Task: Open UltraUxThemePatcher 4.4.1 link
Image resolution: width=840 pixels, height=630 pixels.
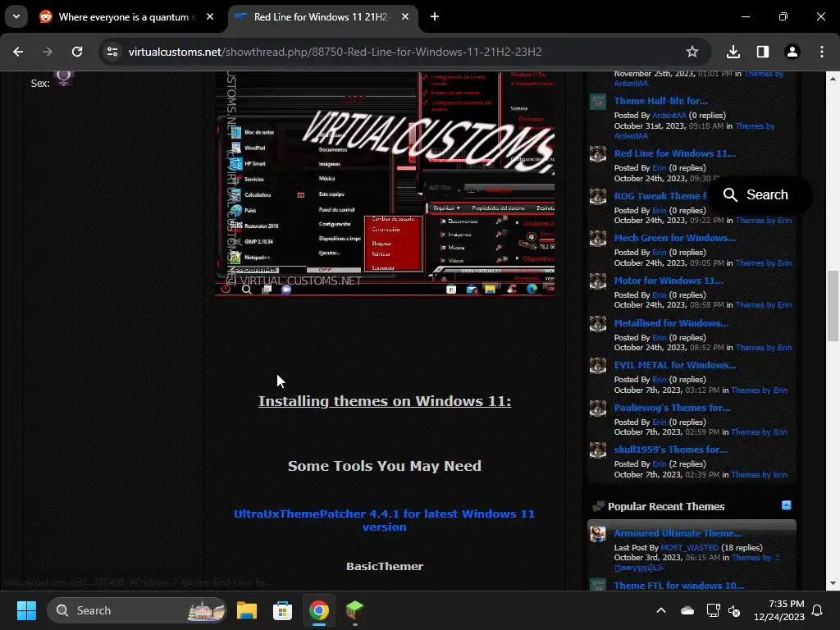Action: [x=384, y=520]
